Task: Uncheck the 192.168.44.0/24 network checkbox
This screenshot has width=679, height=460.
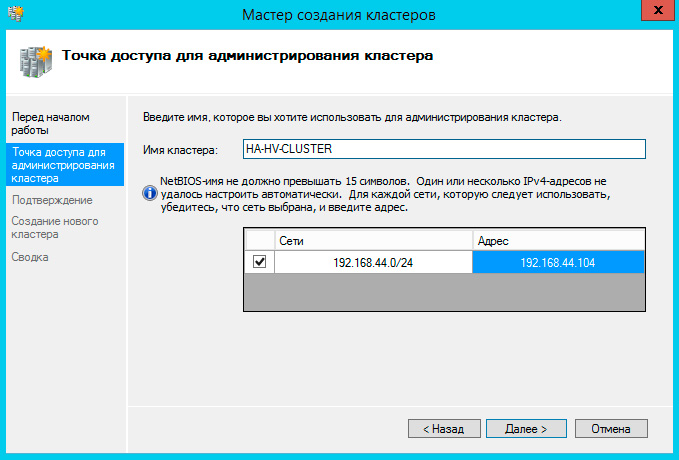Action: coord(259,262)
